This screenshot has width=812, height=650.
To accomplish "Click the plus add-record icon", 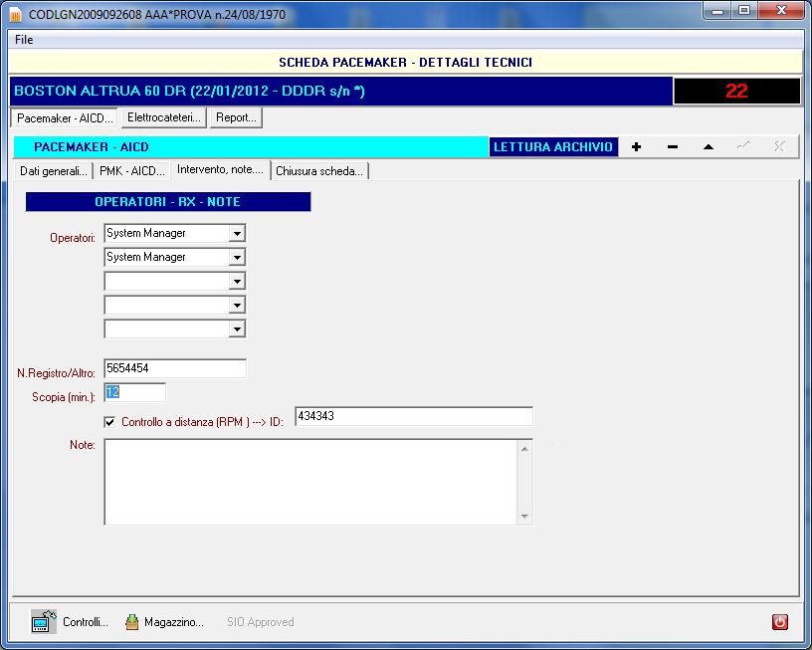I will click(637, 147).
